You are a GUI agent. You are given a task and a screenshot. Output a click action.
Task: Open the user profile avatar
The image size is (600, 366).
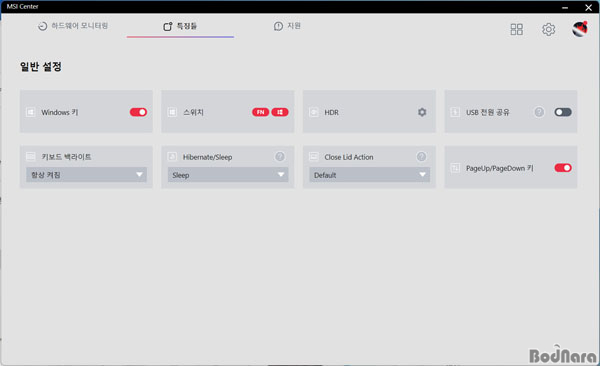click(580, 29)
